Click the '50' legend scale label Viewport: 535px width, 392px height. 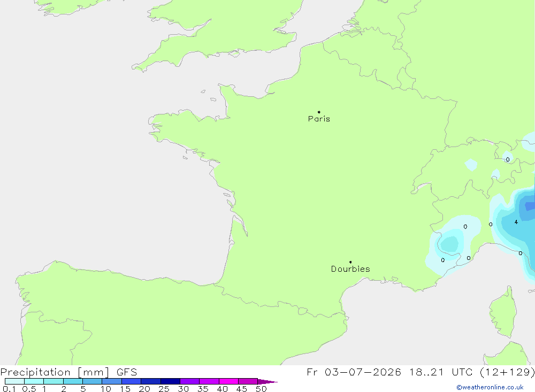(x=261, y=389)
